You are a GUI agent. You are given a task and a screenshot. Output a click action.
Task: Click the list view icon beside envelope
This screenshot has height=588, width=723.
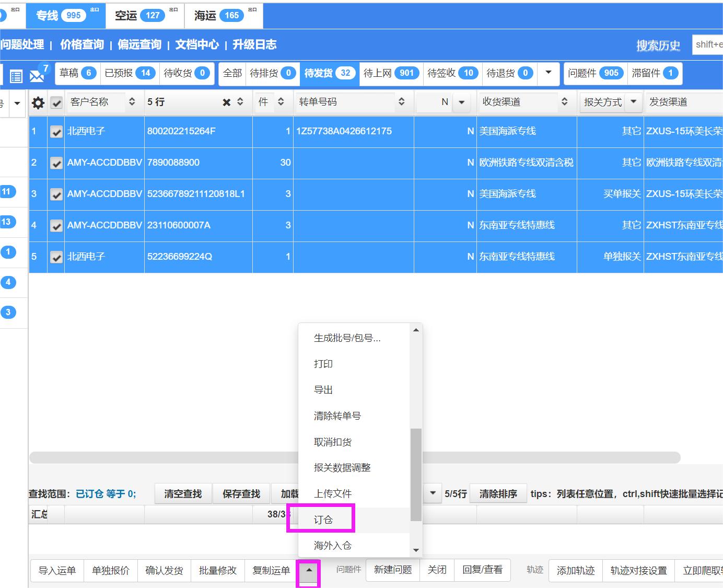pos(16,76)
